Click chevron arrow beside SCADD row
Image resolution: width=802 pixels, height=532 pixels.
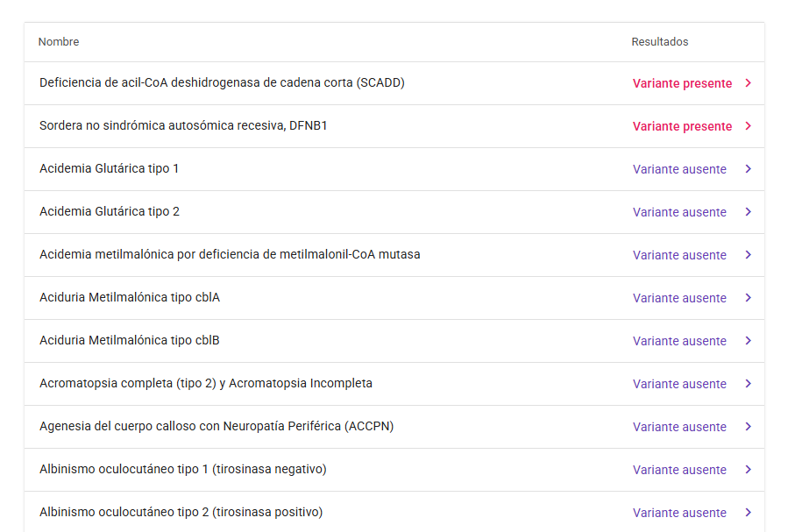(x=748, y=83)
